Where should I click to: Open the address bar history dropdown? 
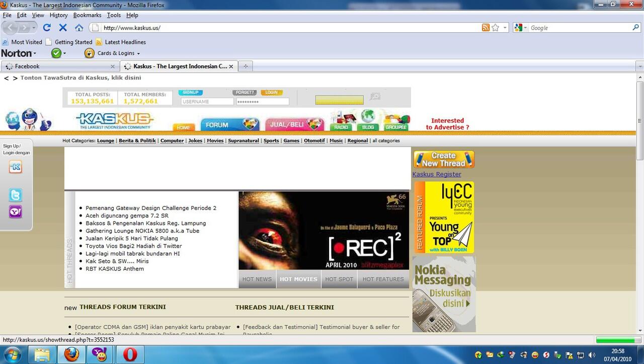(x=505, y=28)
